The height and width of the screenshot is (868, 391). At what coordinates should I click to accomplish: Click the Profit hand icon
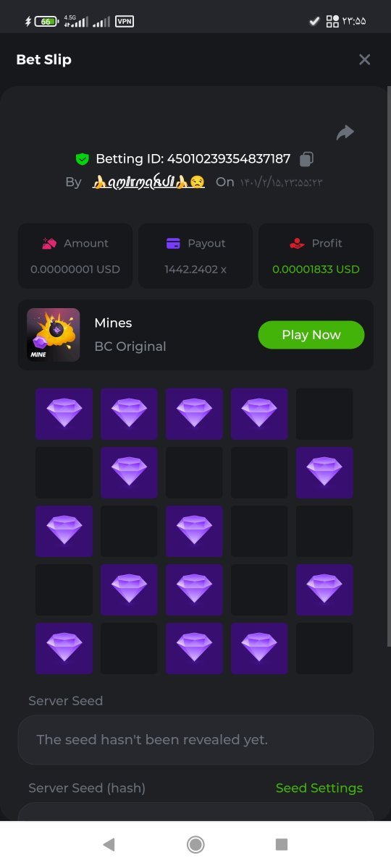(297, 243)
